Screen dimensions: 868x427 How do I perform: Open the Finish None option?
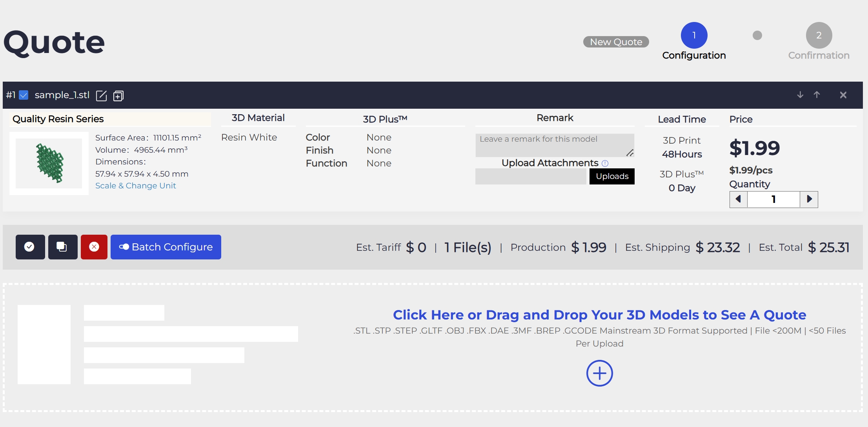(x=378, y=150)
